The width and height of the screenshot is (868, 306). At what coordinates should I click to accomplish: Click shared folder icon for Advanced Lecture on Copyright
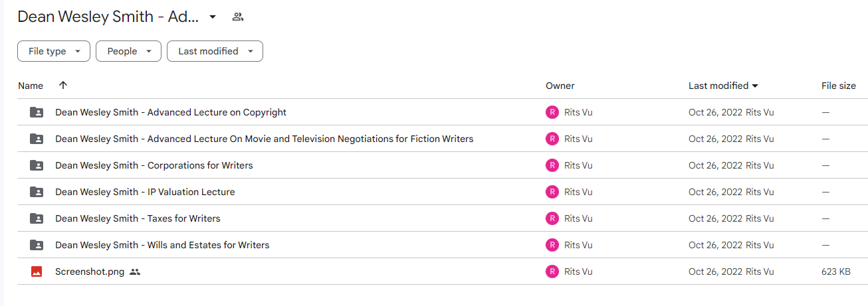37,112
